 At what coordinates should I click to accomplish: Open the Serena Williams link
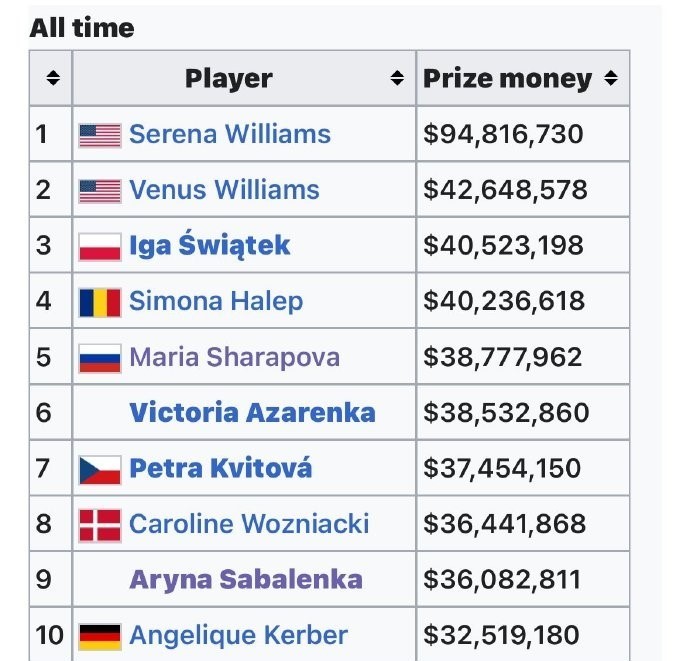(x=230, y=134)
